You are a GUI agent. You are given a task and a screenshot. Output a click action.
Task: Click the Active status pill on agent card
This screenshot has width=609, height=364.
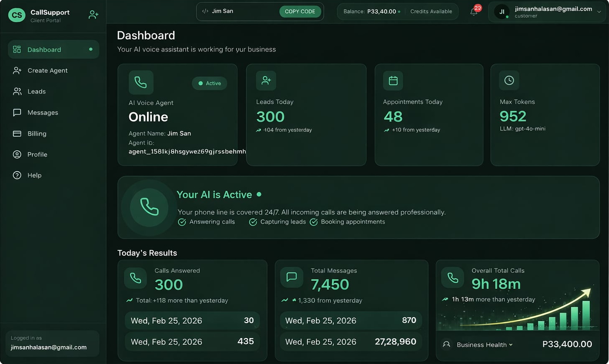[210, 83]
